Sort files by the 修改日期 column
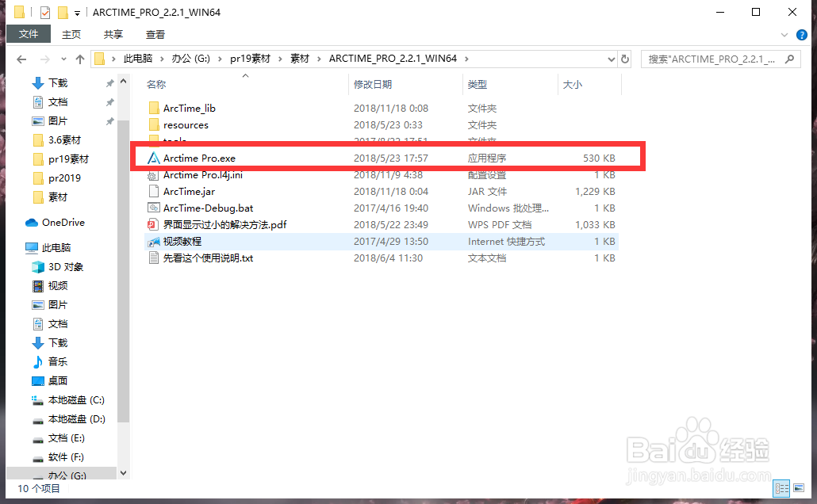 tap(373, 84)
